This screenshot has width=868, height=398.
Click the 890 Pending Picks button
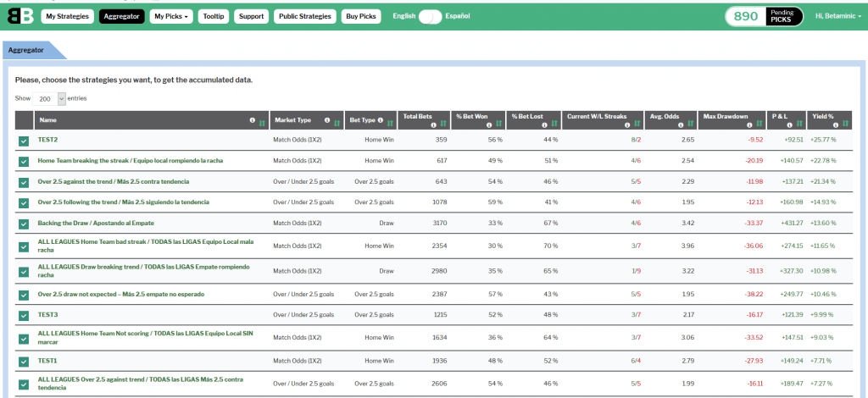(764, 17)
